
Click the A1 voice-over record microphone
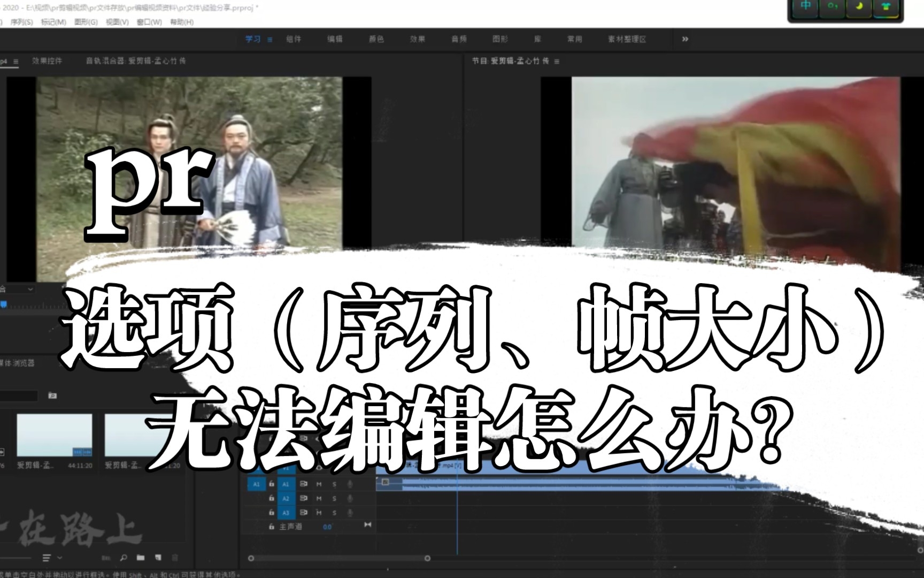click(350, 484)
